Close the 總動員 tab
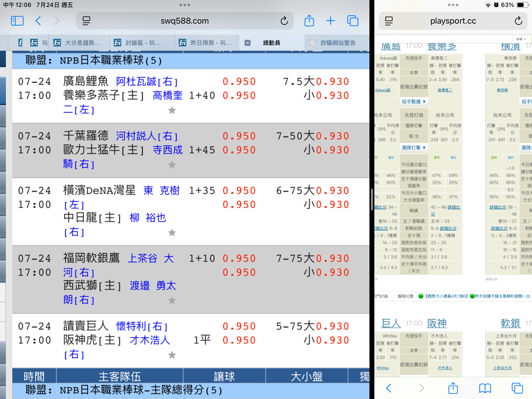This screenshot has width=532, height=399. pos(248,43)
